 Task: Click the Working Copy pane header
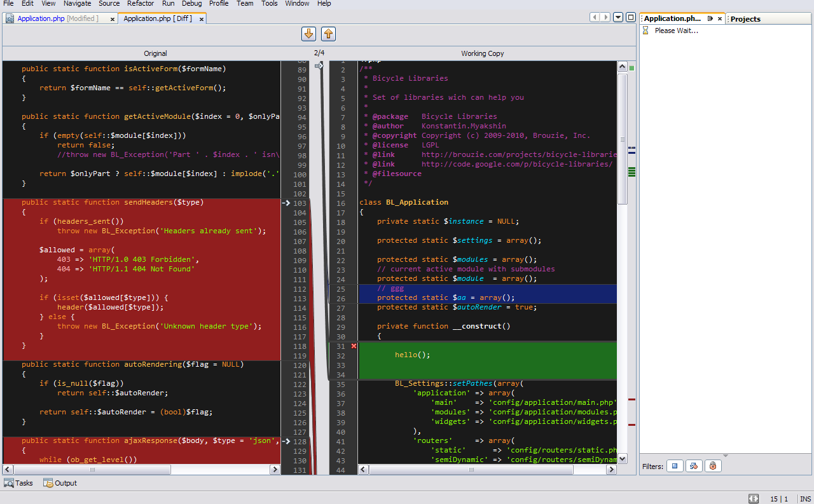point(482,53)
